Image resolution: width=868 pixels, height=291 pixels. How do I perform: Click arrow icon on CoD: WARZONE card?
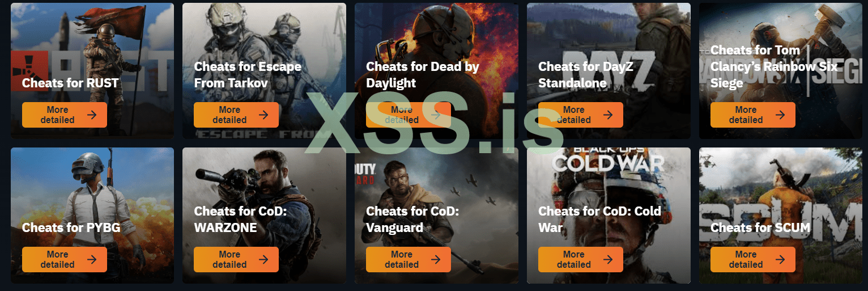[263, 259]
